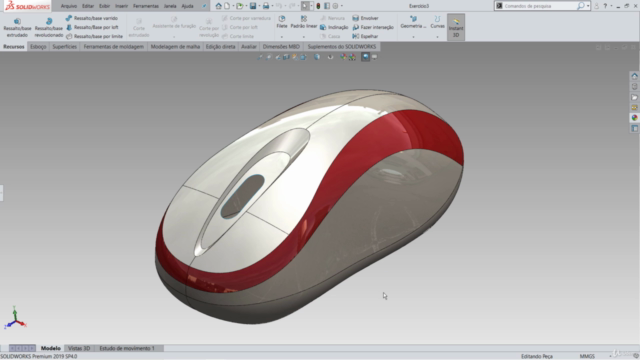Viewport: 640px width, 360px height.
Task: Expand the Curvas dropdown arrow
Action: click(437, 37)
